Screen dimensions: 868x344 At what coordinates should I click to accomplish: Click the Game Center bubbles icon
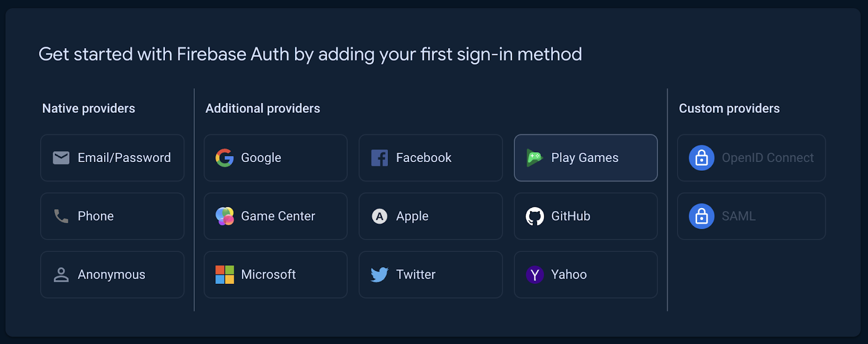coord(225,216)
